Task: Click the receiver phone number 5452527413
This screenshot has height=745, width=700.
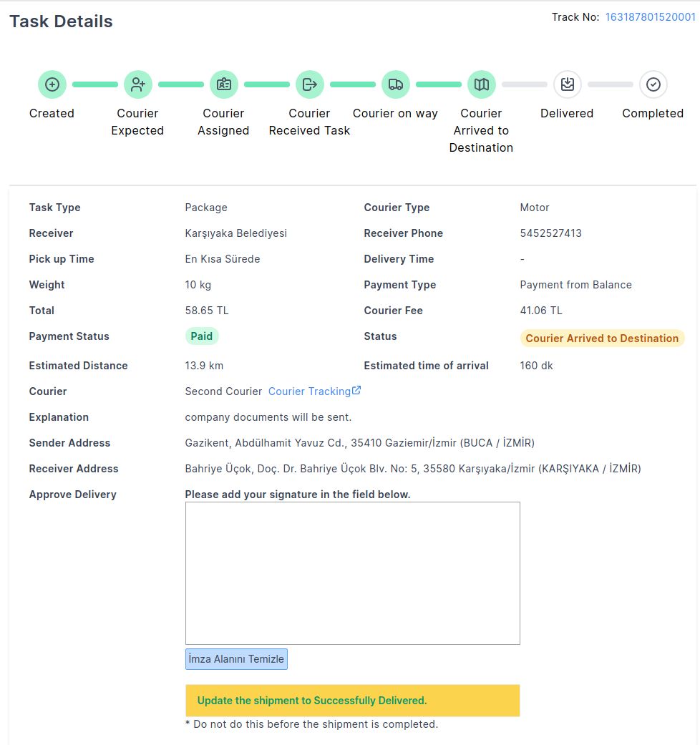Action: click(550, 233)
